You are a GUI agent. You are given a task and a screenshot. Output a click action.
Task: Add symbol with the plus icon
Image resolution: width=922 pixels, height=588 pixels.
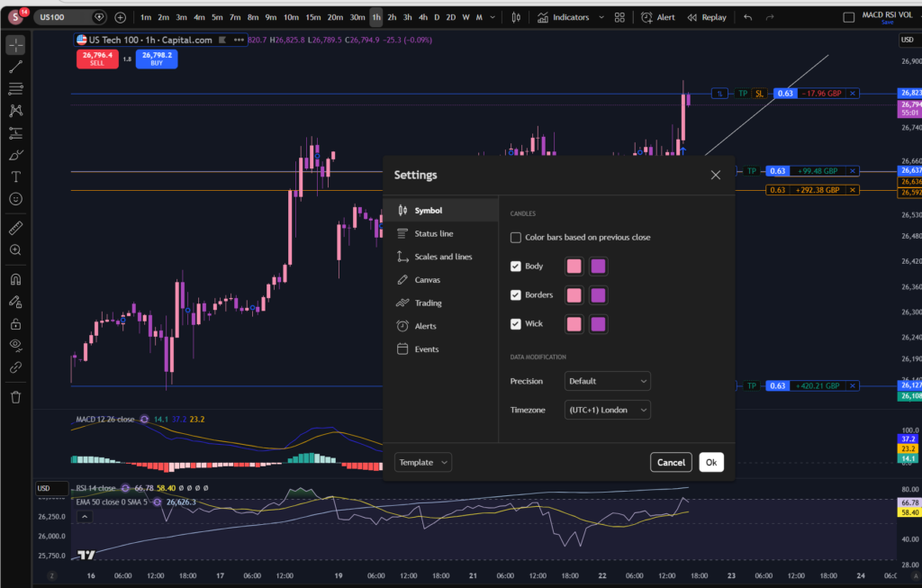tap(120, 17)
